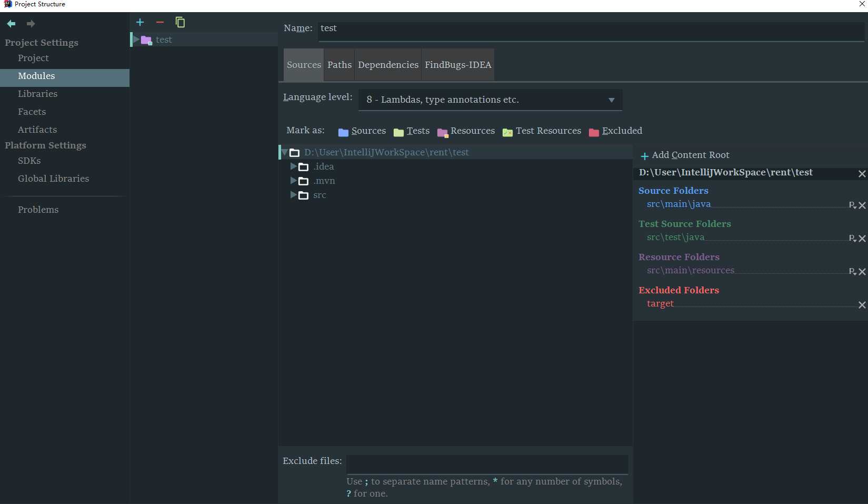The width and height of the screenshot is (868, 504).
Task: Copy the selected module
Action: (180, 22)
